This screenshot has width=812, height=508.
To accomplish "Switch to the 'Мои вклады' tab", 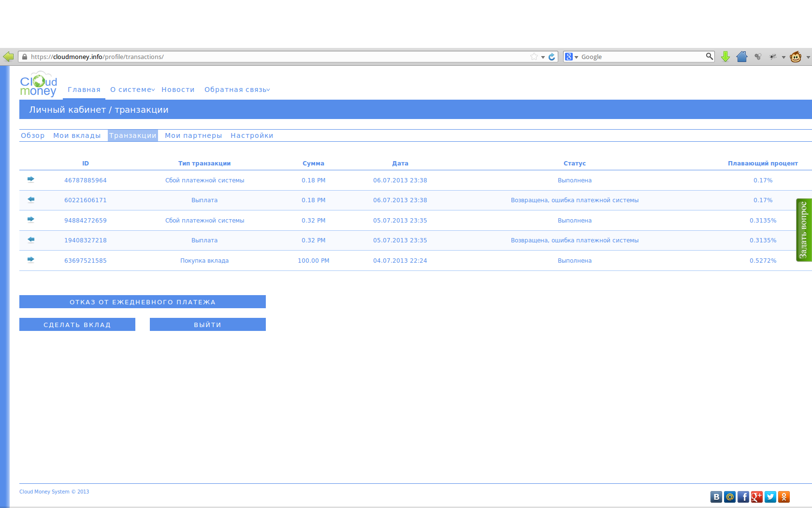I will click(77, 135).
